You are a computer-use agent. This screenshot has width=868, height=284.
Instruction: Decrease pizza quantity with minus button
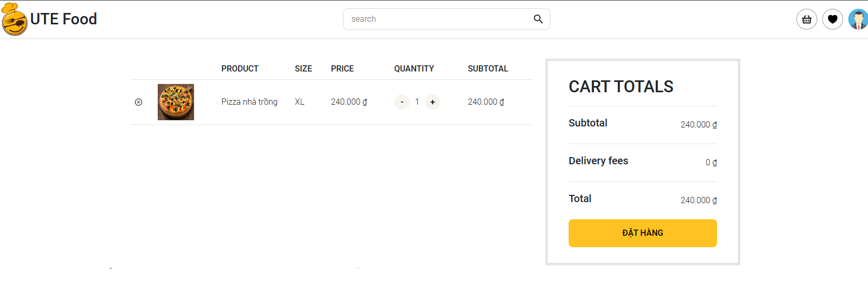[402, 102]
